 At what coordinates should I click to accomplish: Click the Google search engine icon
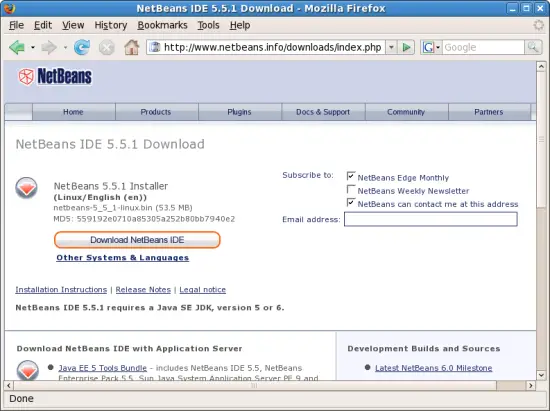tap(428, 47)
